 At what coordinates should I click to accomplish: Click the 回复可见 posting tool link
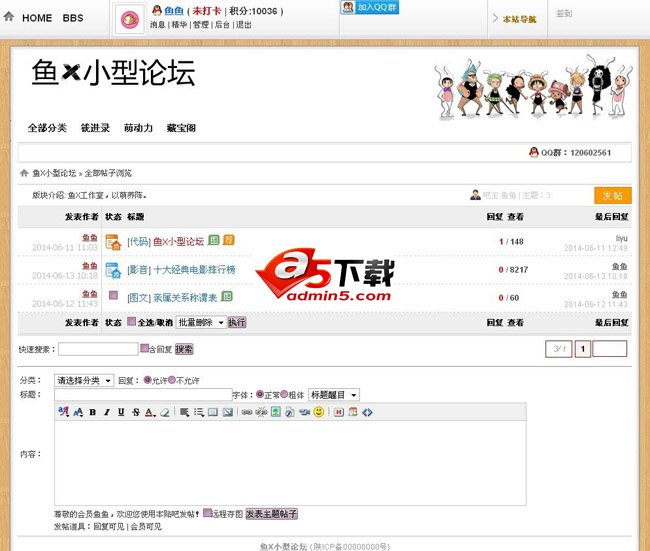tap(109, 527)
